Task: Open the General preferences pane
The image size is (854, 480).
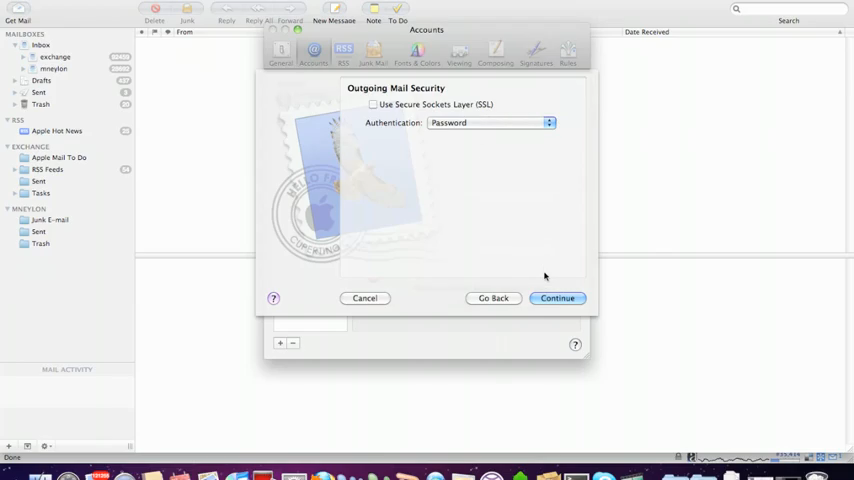Action: tap(281, 53)
